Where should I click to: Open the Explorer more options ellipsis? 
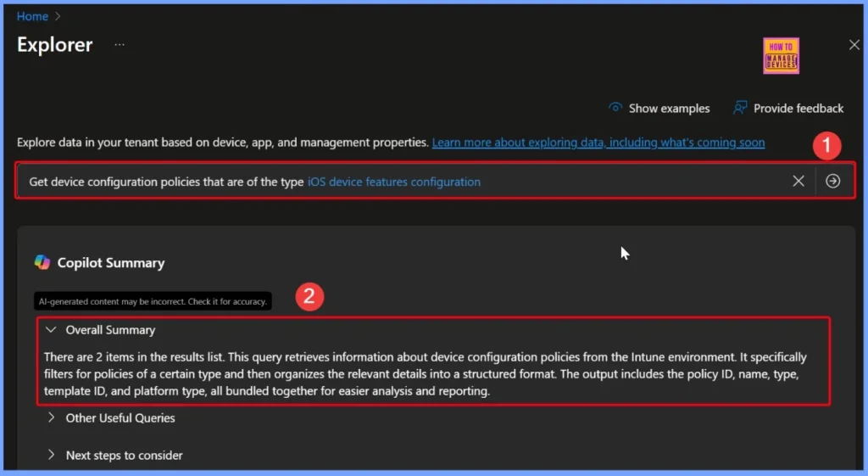pos(120,44)
